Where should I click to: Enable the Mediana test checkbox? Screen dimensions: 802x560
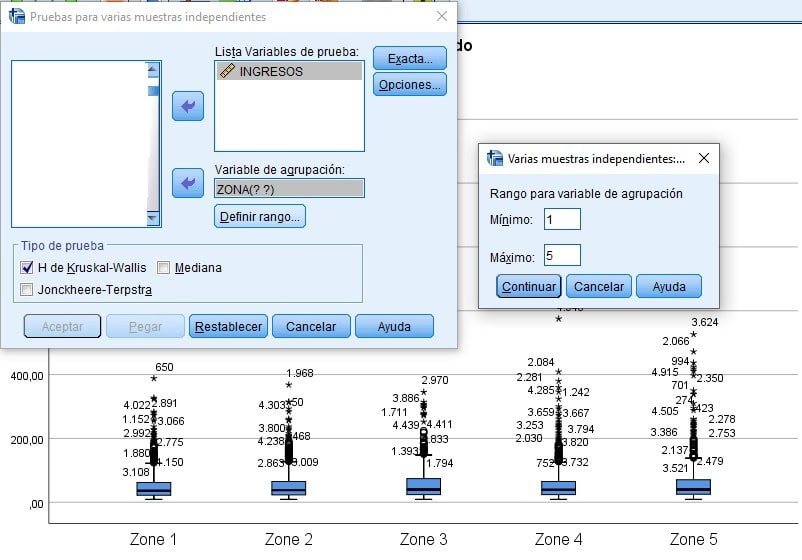coord(164,268)
